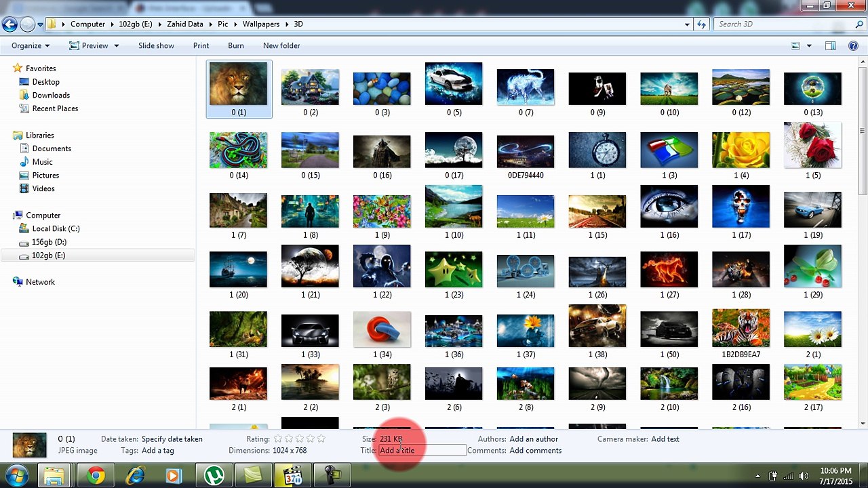Click Add a tag in details pane
This screenshot has width=868, height=488.
(x=158, y=451)
